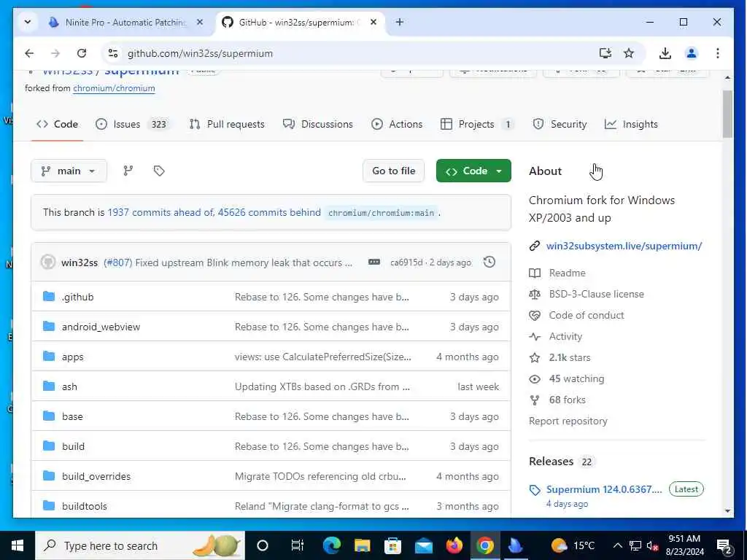
Task: Expand the green Code dropdown button
Action: (473, 171)
